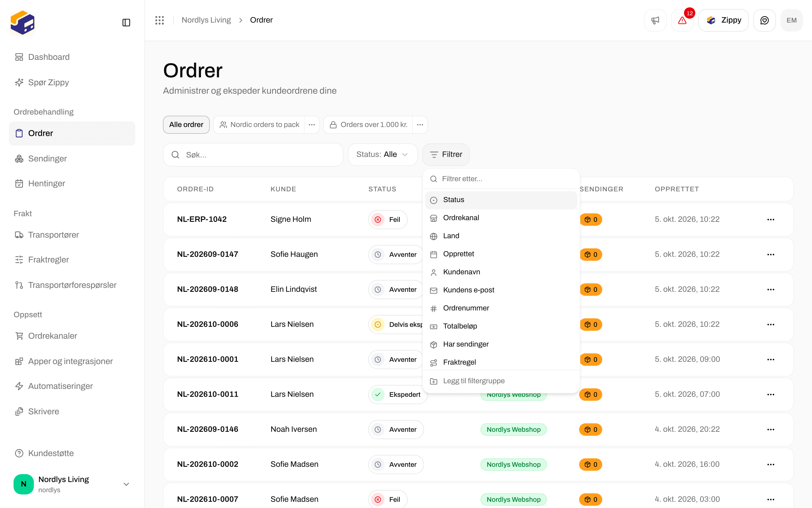Open Ordrekanaler setup page
The height and width of the screenshot is (508, 812).
tap(72, 336)
